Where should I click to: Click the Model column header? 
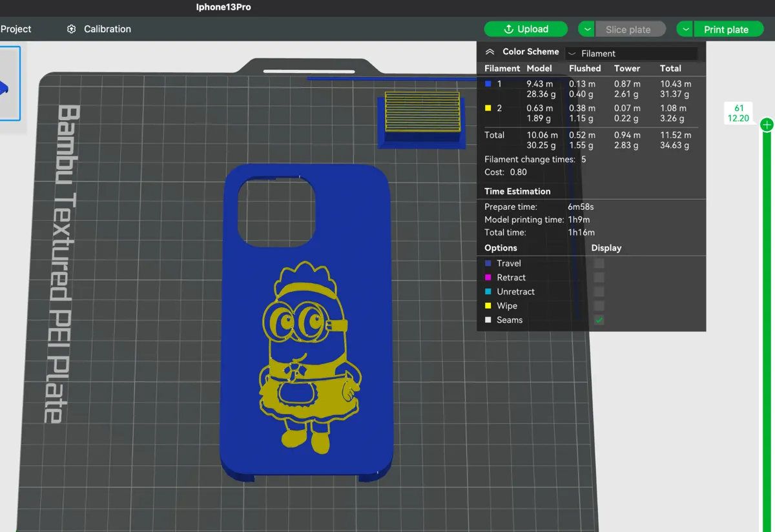(539, 68)
